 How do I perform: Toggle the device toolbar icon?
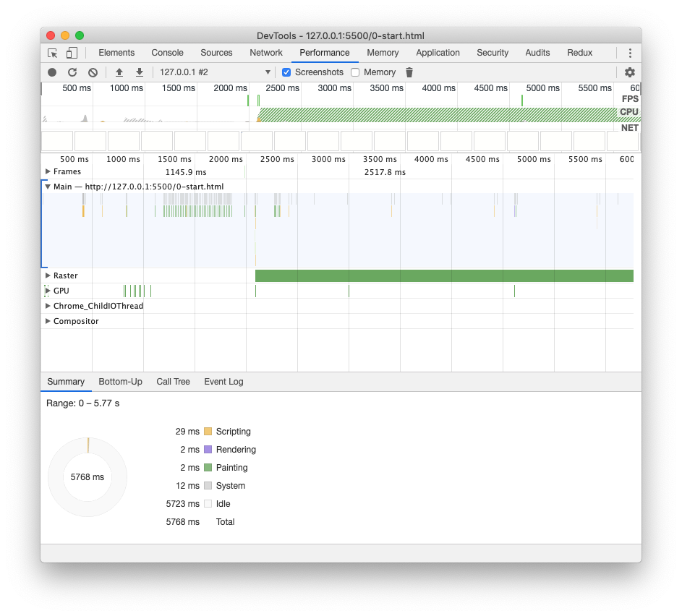pos(72,53)
